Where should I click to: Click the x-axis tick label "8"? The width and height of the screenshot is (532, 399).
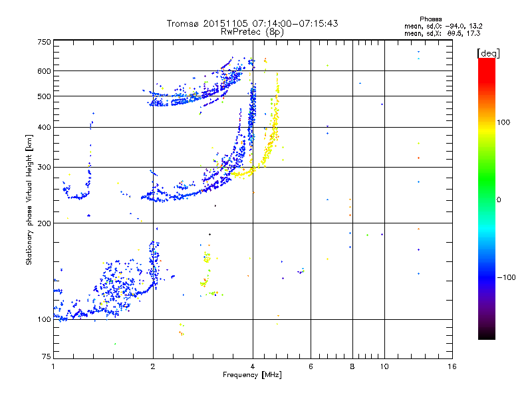[352, 366]
